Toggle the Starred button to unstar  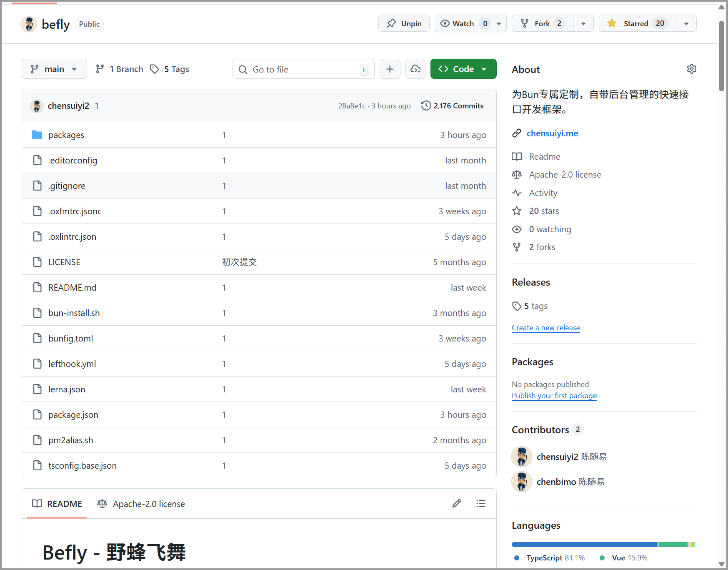coord(638,24)
